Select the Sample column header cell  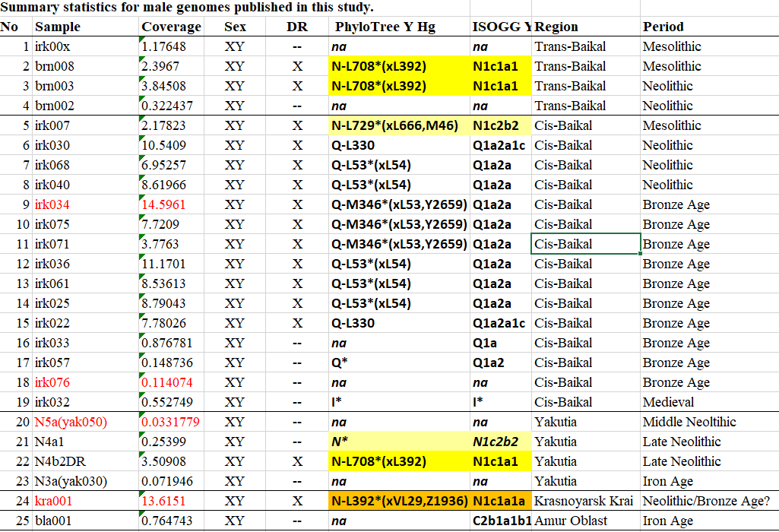(x=85, y=27)
